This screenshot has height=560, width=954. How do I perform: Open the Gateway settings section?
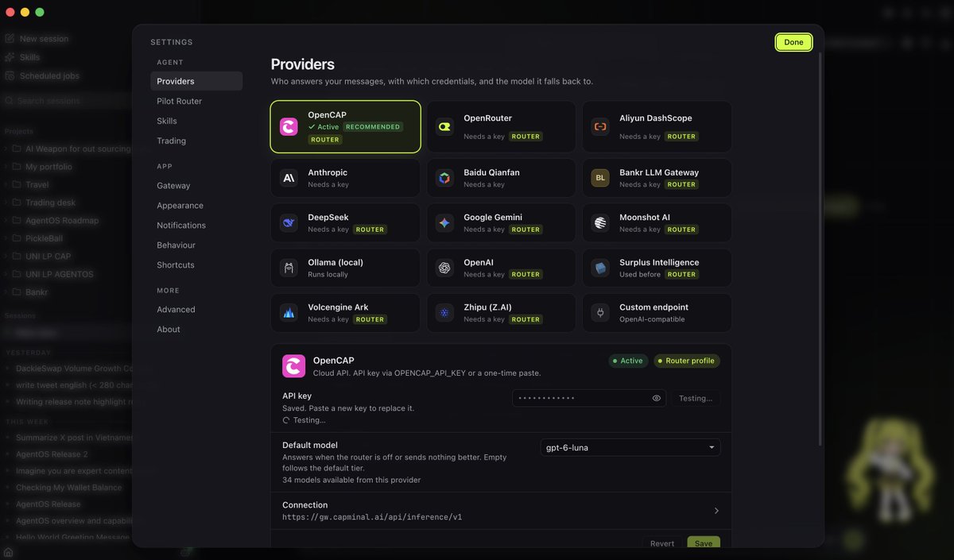click(x=196, y=185)
